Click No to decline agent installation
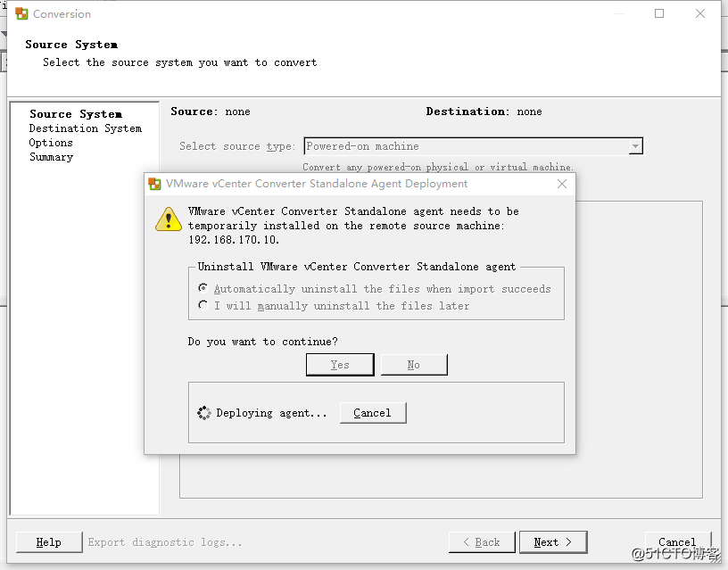The width and height of the screenshot is (728, 570). coord(414,365)
